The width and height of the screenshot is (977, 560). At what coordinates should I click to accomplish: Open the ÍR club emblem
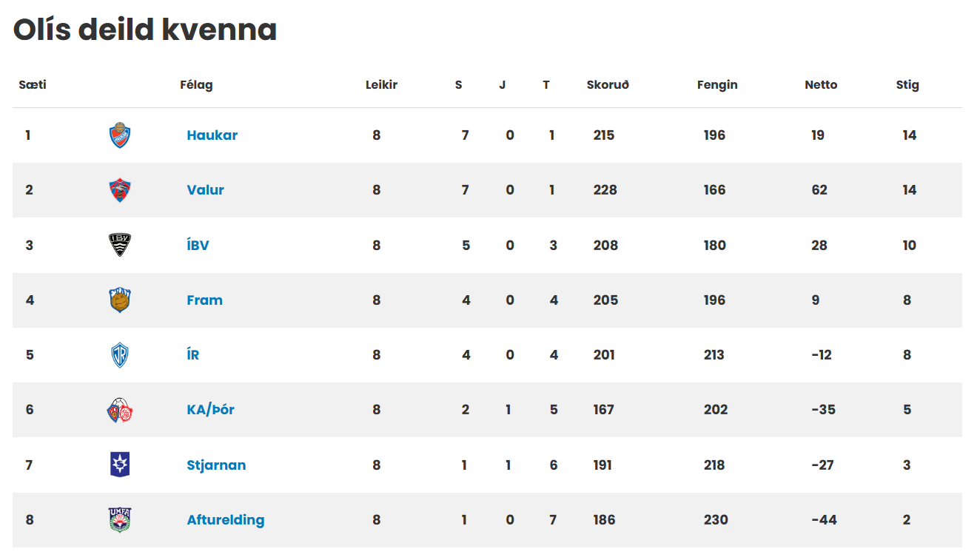(x=119, y=355)
